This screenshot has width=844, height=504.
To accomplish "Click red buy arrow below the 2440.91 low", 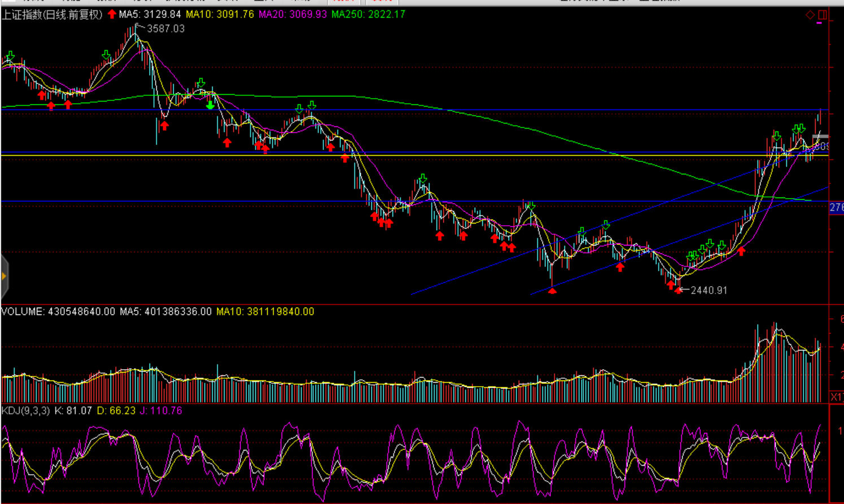I will point(678,290).
